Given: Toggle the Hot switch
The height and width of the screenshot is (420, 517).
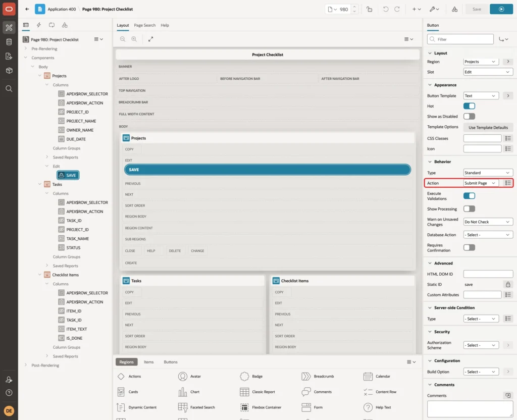Looking at the screenshot, I should [x=469, y=106].
